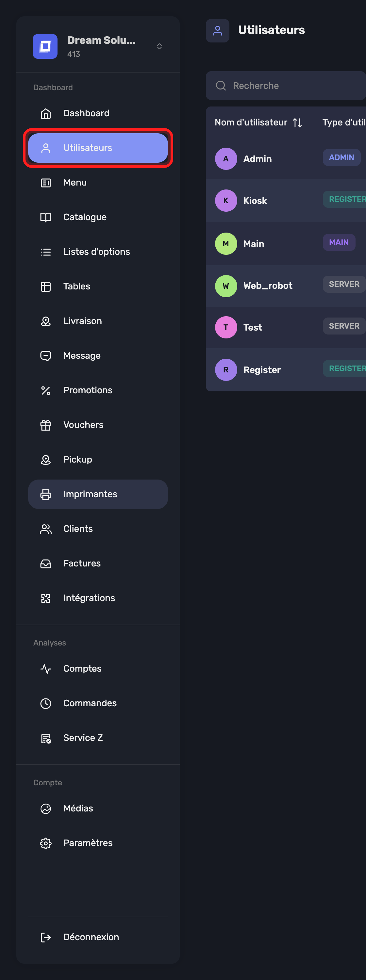Click the Déconnexion logout icon
Screen dimensions: 366x980
pyautogui.click(x=46, y=937)
